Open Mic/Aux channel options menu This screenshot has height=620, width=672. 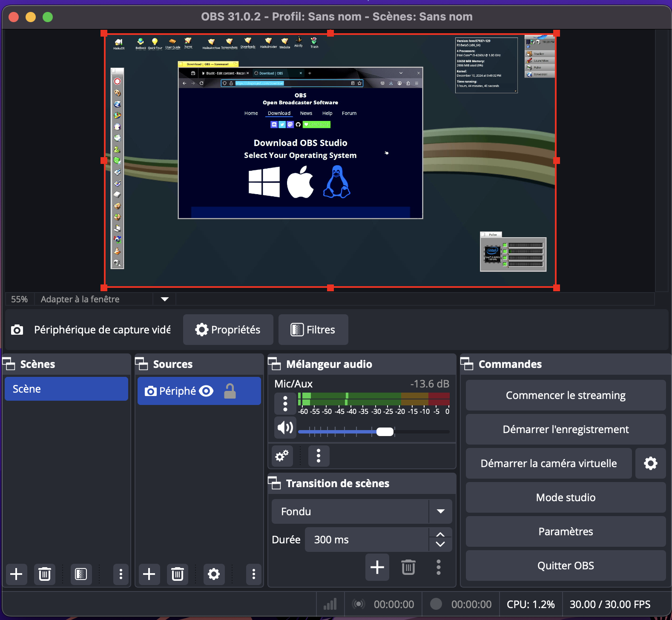285,403
